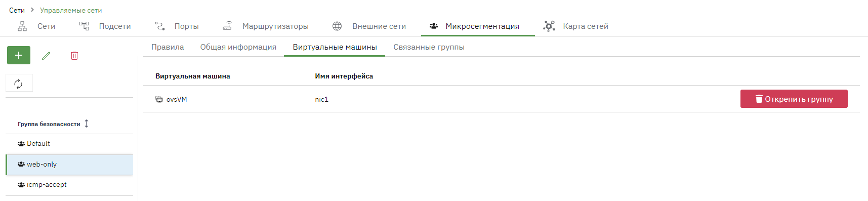Switch to Связанные группы sub-tab
This screenshot has height=201, width=868.
pyautogui.click(x=429, y=47)
